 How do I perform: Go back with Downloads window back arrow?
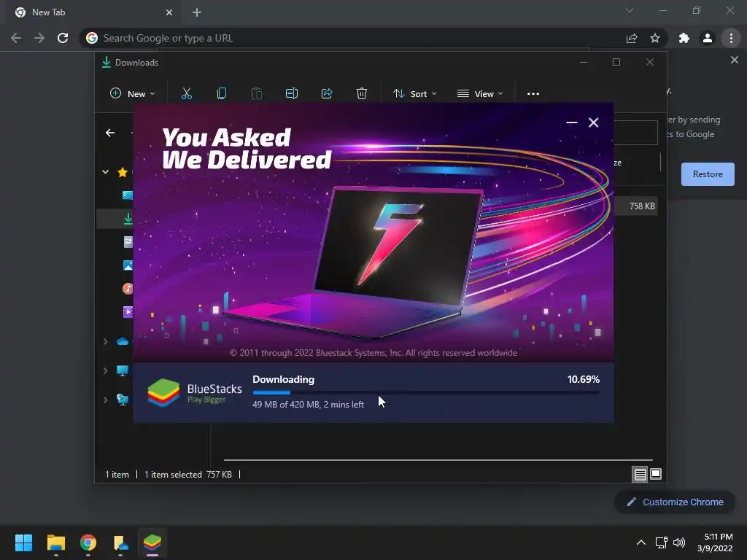point(110,133)
